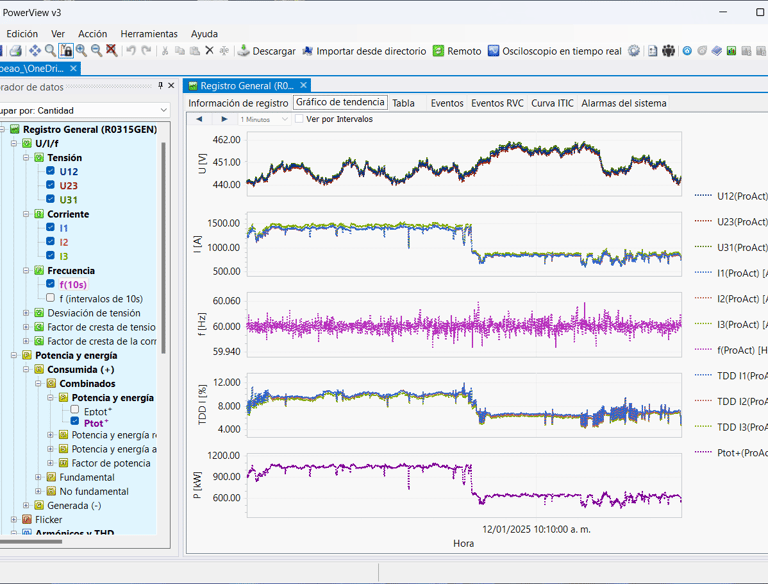Click the settings gear toolbar icon
Viewport: 768px width, 584px height.
[x=634, y=51]
